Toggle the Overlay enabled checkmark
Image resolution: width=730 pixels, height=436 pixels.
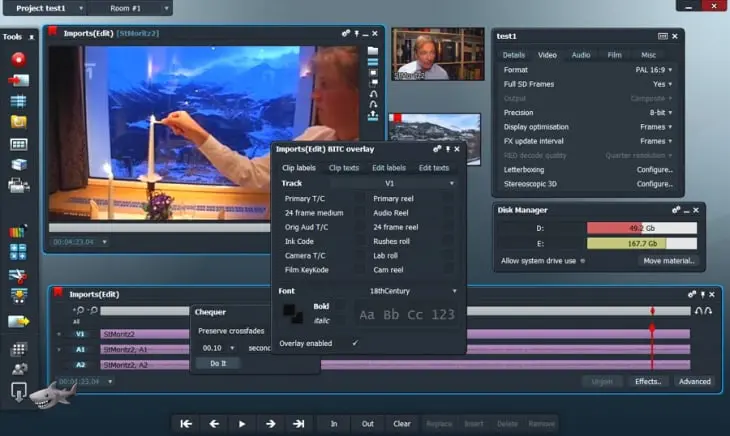pyautogui.click(x=354, y=343)
